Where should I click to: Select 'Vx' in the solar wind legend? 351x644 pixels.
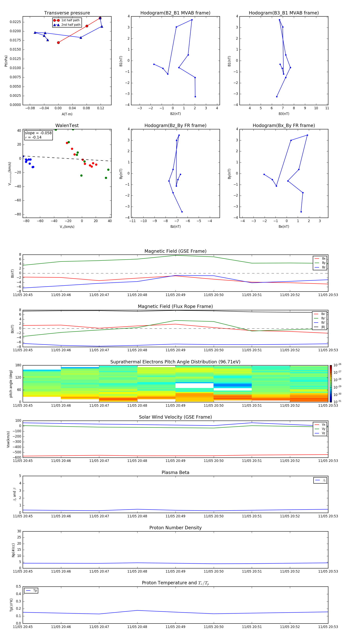pos(320,424)
